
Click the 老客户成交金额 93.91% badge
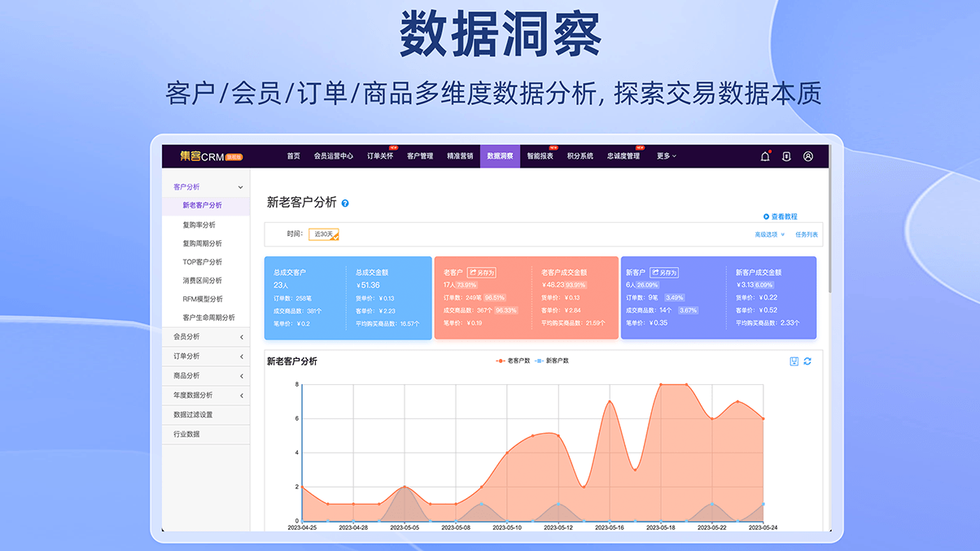pyautogui.click(x=575, y=286)
